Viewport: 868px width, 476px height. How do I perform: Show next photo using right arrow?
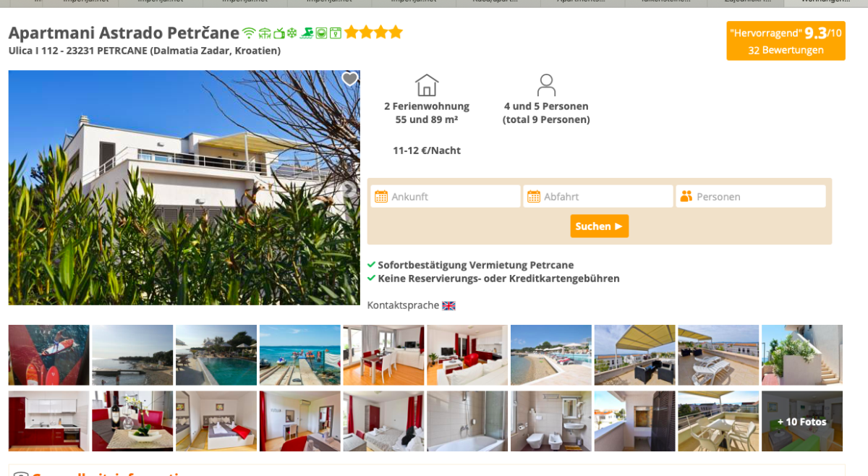(348, 190)
